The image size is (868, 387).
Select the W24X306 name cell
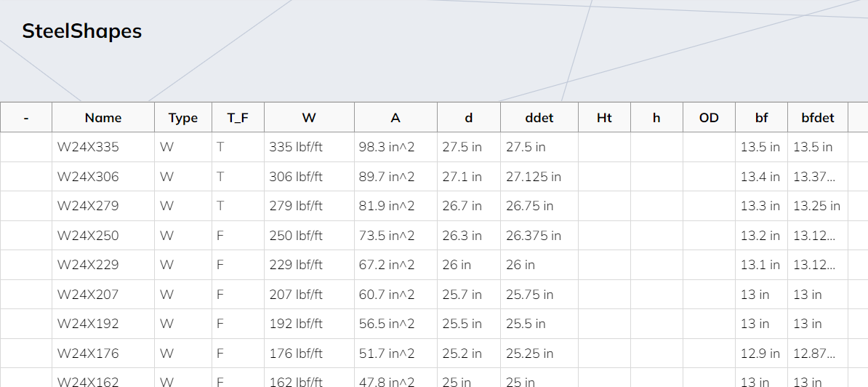click(x=103, y=177)
